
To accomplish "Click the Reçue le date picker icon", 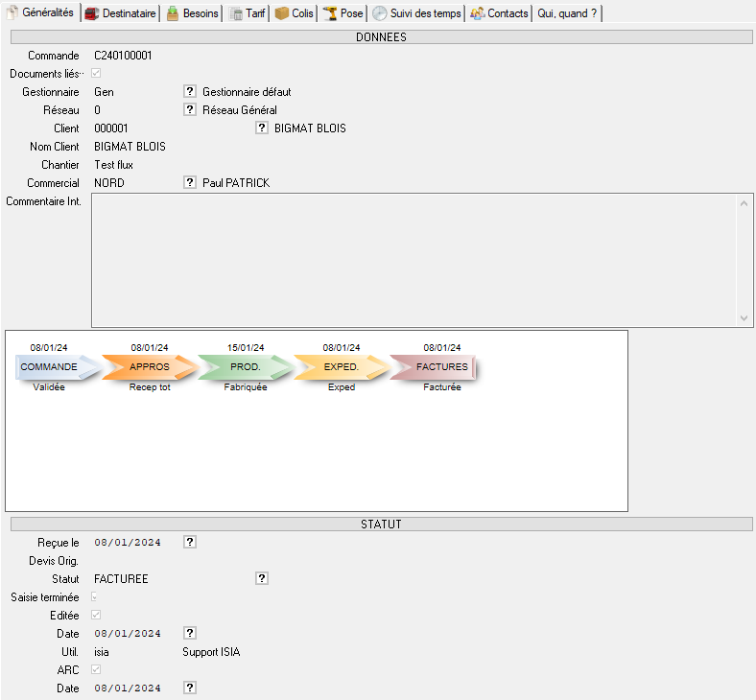I will tap(190, 543).
